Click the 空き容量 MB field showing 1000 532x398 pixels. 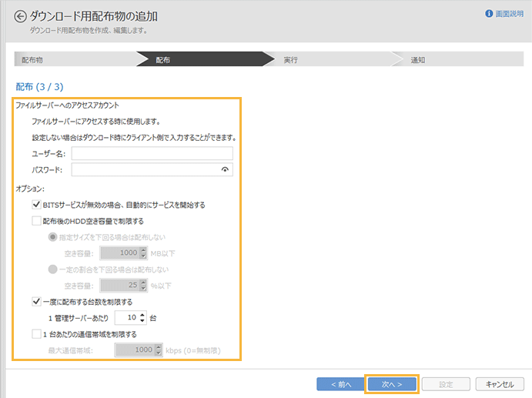pyautogui.click(x=123, y=253)
